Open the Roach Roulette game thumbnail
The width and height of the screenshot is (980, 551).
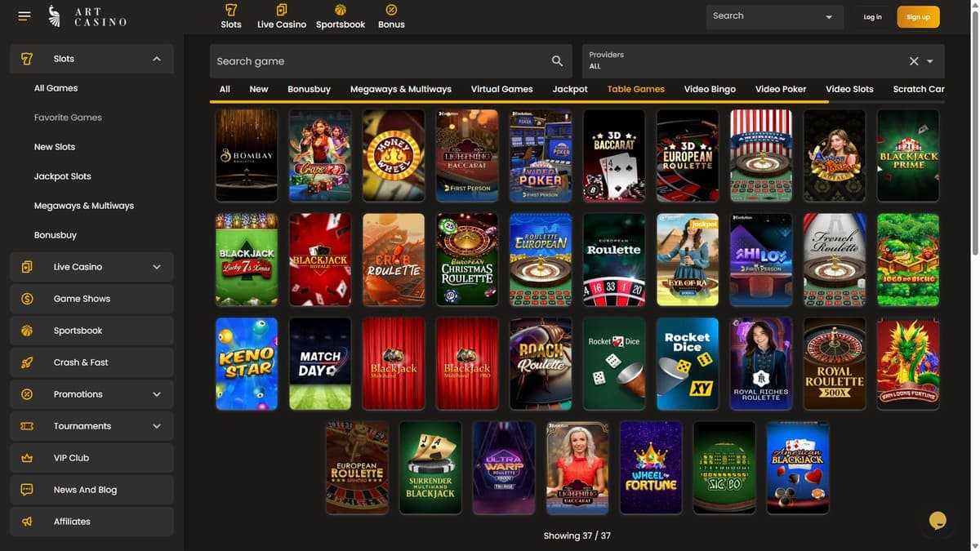tap(541, 364)
